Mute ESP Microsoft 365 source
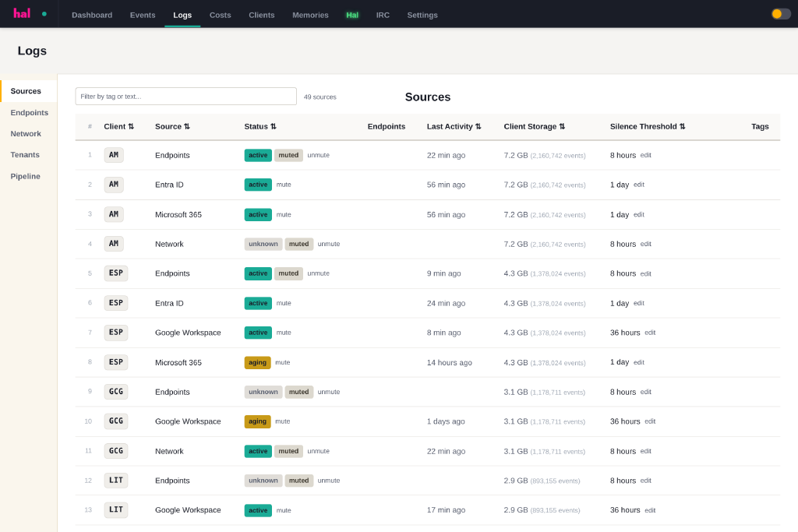Image resolution: width=798 pixels, height=532 pixels. [x=282, y=363]
